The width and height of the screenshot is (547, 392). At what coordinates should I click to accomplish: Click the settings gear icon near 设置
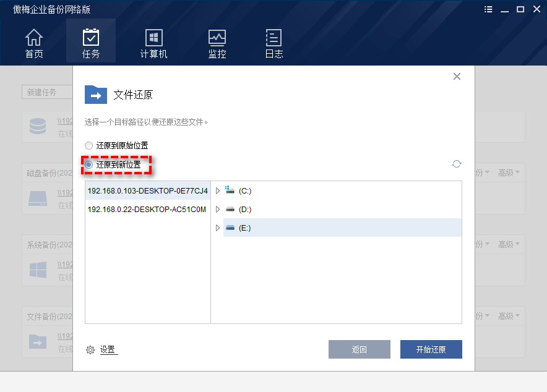pyautogui.click(x=90, y=349)
